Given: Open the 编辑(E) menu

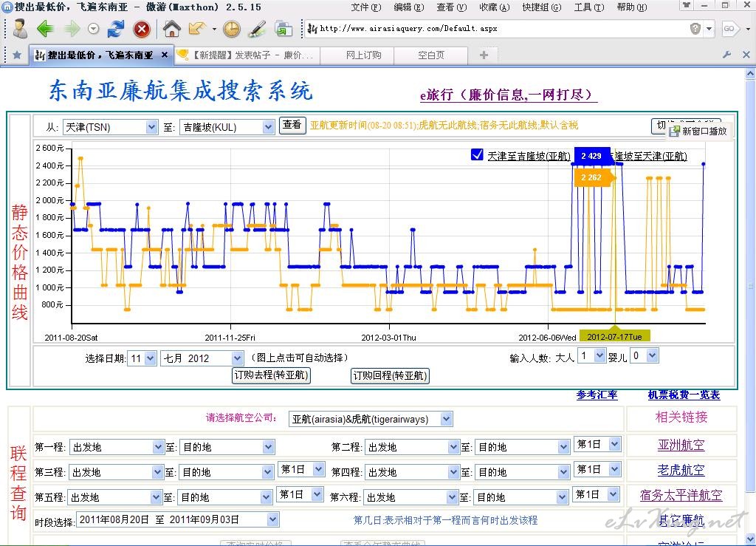Looking at the screenshot, I should [409, 7].
